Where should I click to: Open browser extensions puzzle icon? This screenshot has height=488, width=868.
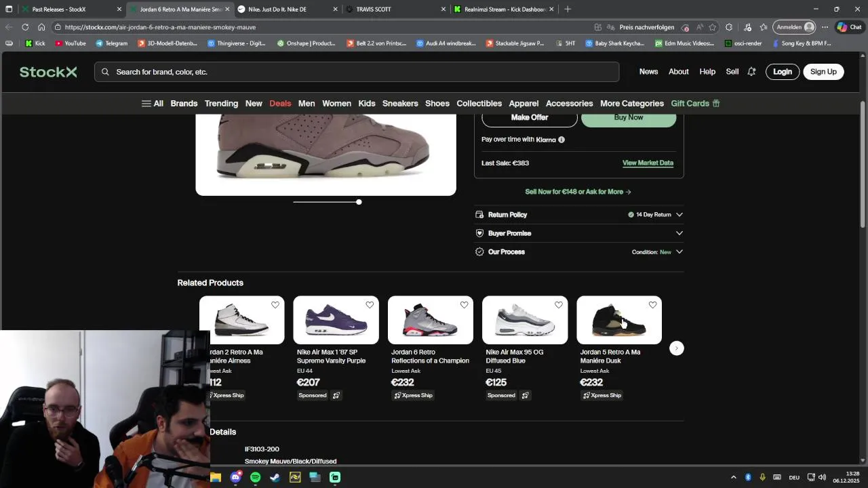coord(729,27)
